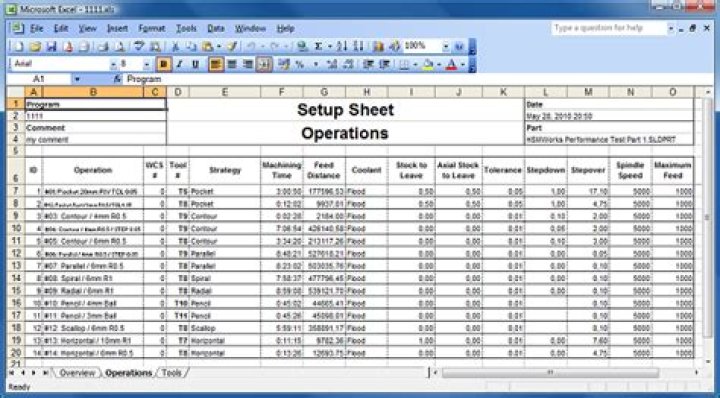Increase decimal places
This screenshot has height=398, width=720.
click(332, 64)
